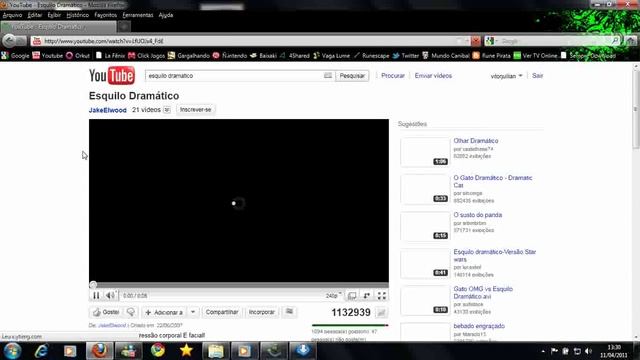Open the Editar menu
The height and width of the screenshot is (360, 640).
pos(35,15)
